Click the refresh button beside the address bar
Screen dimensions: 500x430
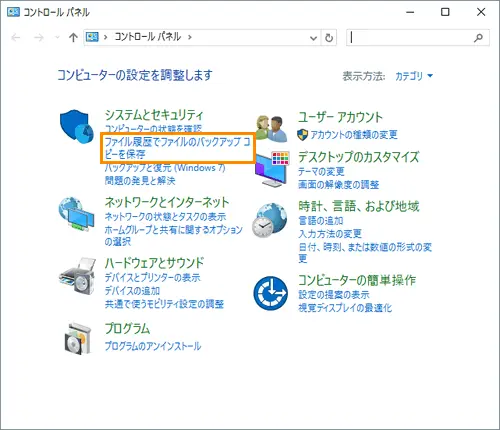[x=329, y=38]
